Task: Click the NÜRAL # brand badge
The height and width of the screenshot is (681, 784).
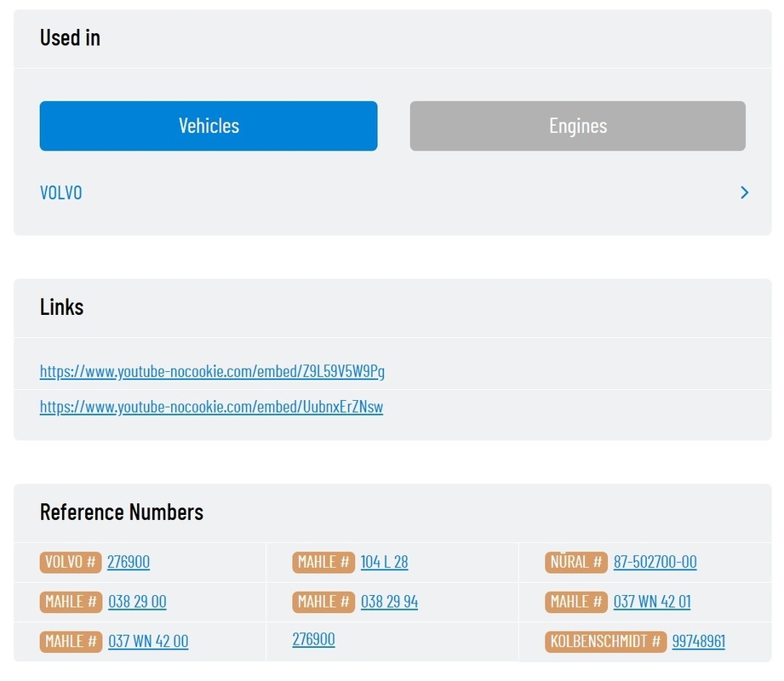Action: point(576,562)
